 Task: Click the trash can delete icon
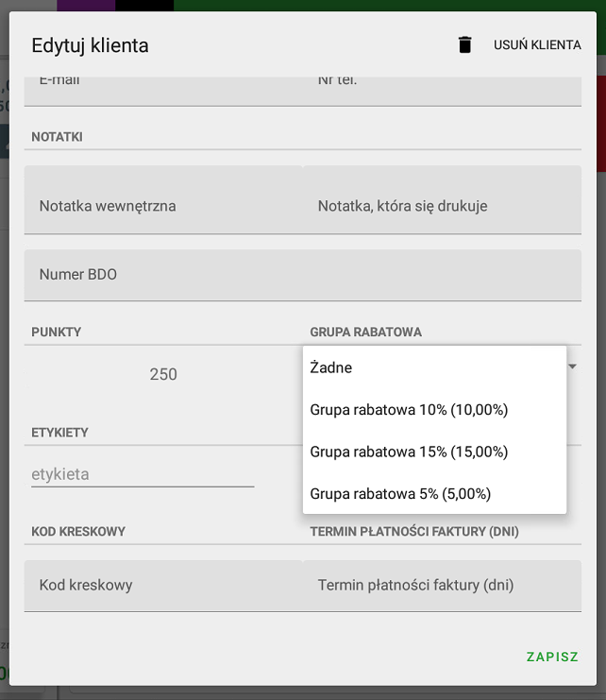click(x=464, y=45)
